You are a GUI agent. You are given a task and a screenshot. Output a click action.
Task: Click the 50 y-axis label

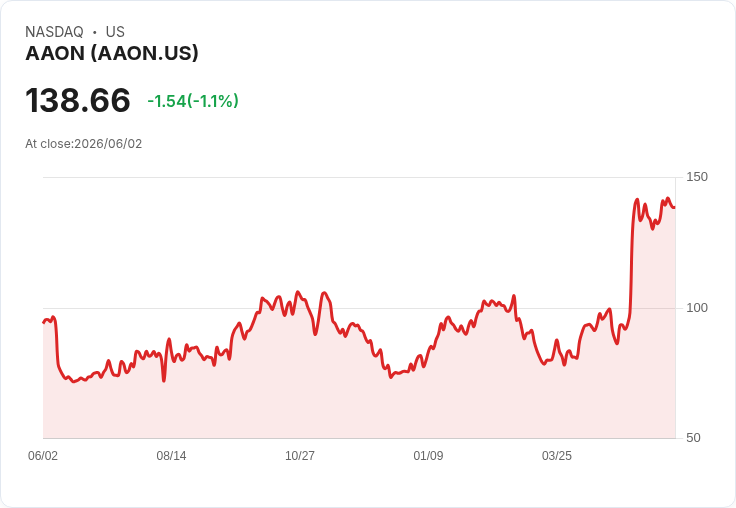[x=693, y=438]
